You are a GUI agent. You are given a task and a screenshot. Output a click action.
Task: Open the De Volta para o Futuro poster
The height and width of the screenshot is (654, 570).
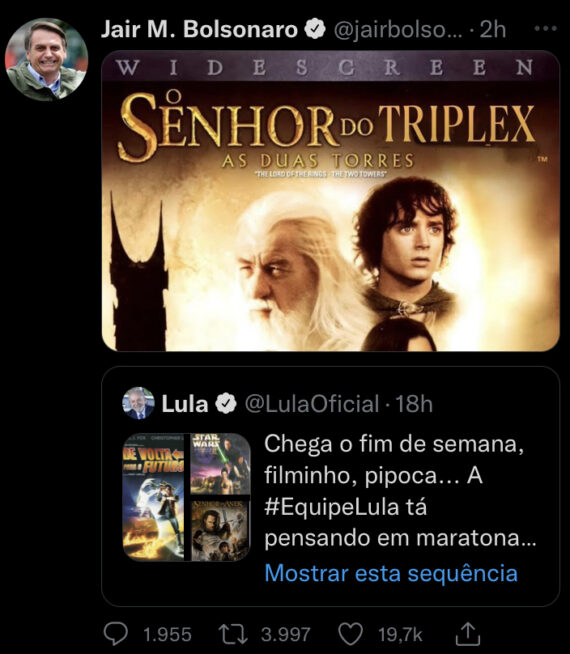click(x=154, y=497)
